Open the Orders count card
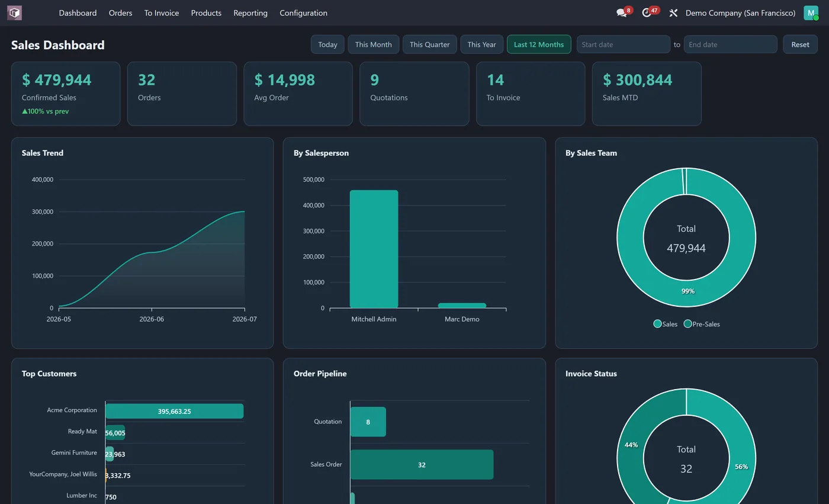 [182, 94]
